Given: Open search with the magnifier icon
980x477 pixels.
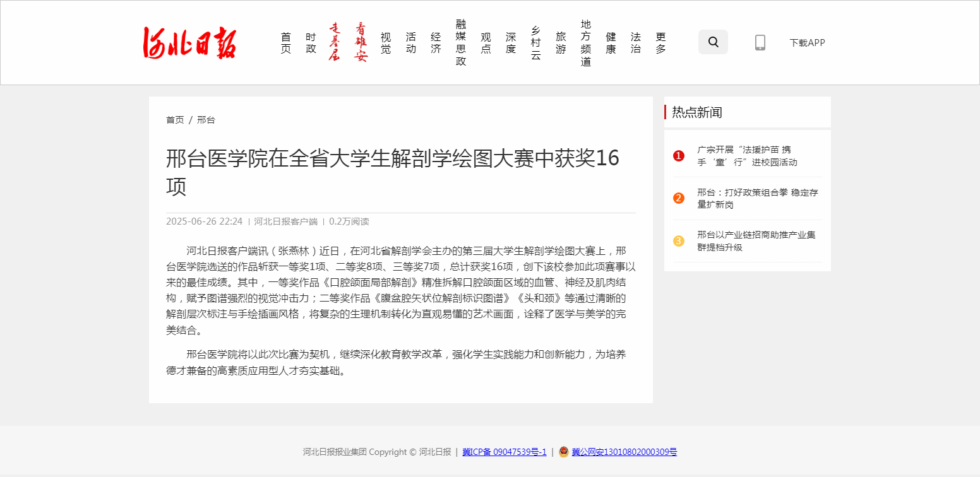Looking at the screenshot, I should point(713,42).
